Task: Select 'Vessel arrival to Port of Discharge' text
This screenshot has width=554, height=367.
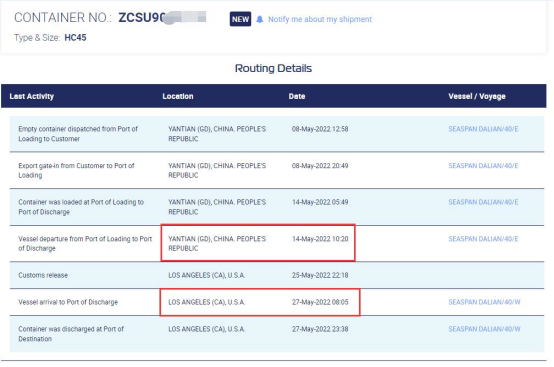Action: tap(68, 302)
